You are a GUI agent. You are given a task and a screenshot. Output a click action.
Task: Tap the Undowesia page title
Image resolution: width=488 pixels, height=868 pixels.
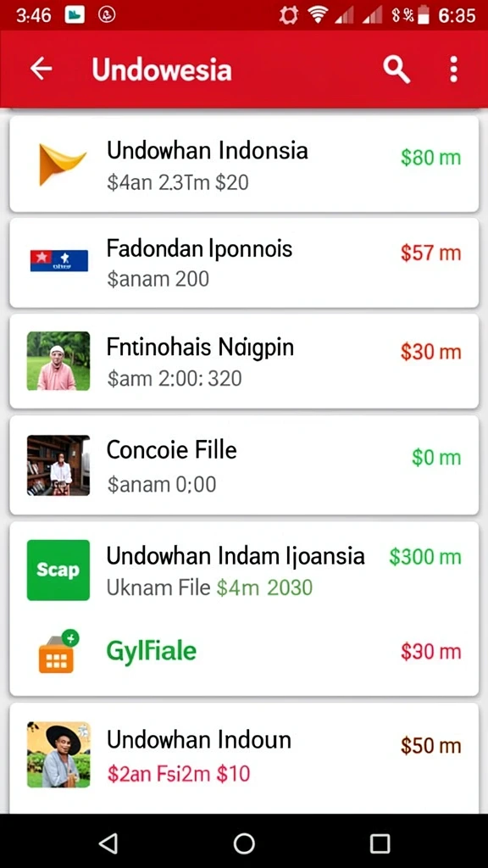point(162,70)
